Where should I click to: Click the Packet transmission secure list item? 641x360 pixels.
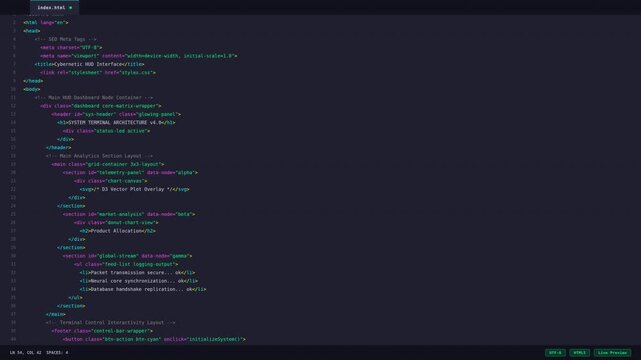click(137, 273)
